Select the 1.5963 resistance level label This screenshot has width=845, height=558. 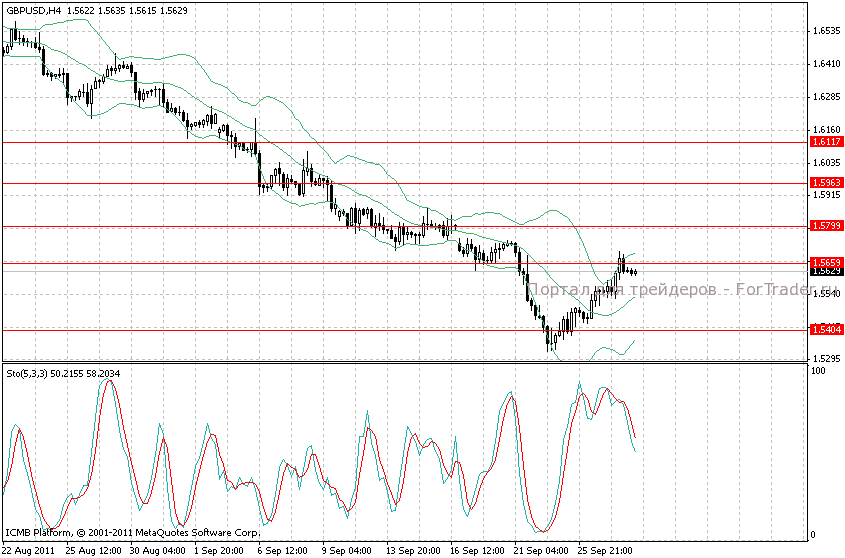(x=826, y=183)
